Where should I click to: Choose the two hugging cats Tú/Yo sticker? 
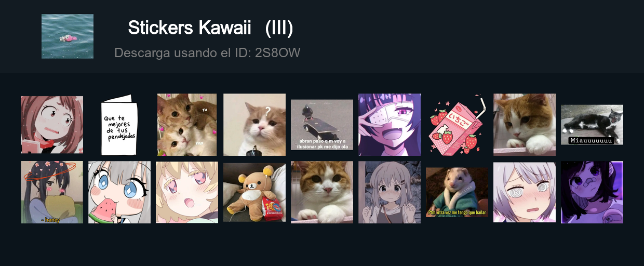tap(187, 125)
